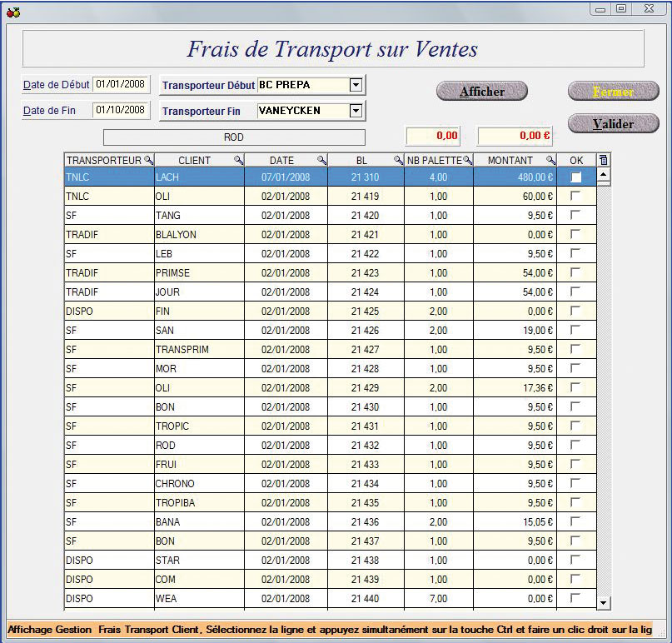This screenshot has width=672, height=643.
Task: Click the application fruit icon in title bar
Action: click(x=13, y=12)
